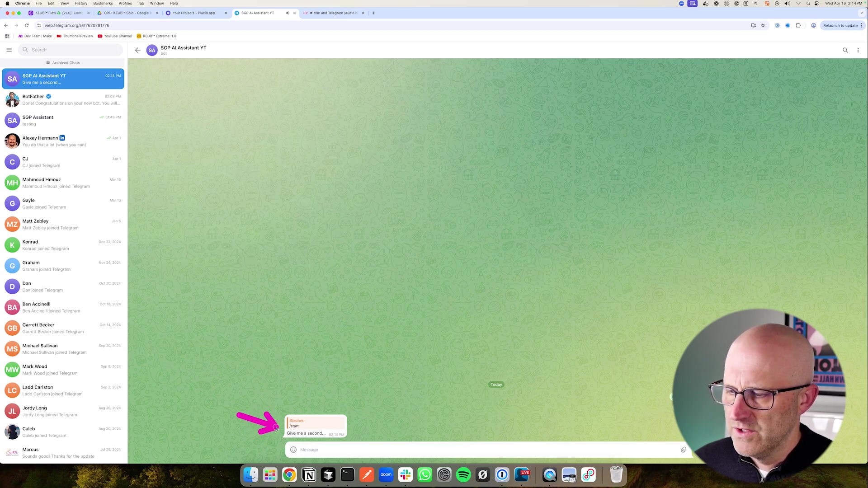Open Chrome extensions puzzle icon
The width and height of the screenshot is (868, 488).
(798, 25)
